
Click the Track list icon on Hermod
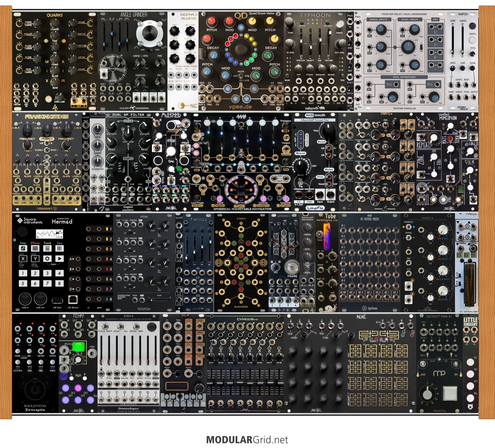click(47, 248)
